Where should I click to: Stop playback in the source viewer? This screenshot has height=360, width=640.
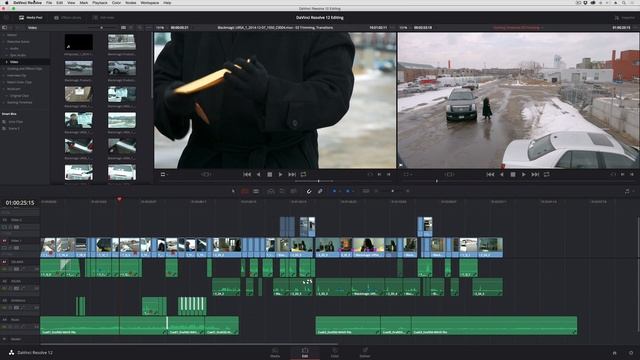(269, 174)
